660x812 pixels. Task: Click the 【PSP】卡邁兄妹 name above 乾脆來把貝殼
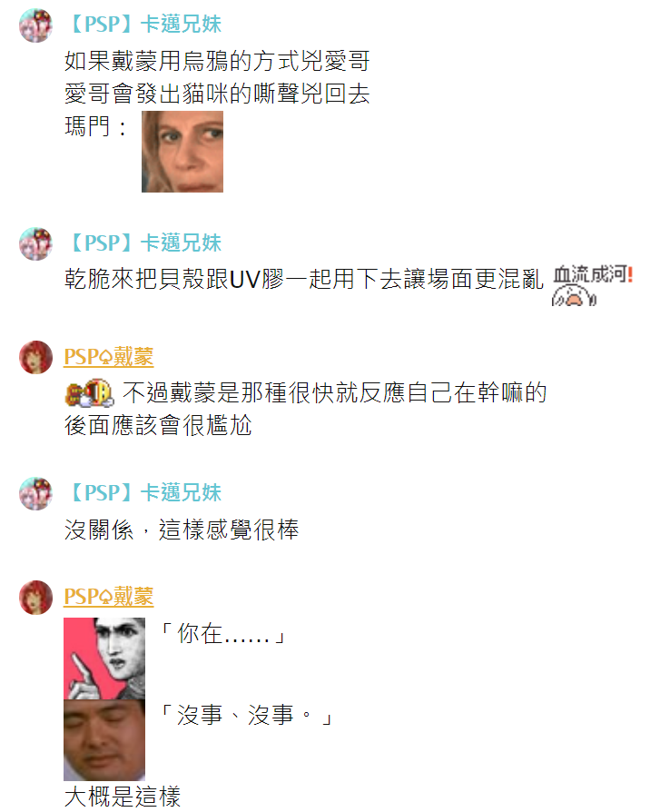point(143,243)
